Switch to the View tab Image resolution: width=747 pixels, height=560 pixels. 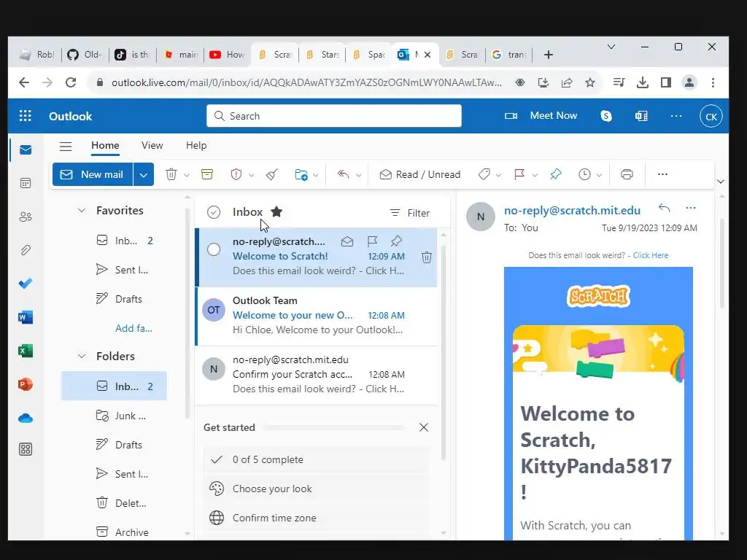coord(152,146)
